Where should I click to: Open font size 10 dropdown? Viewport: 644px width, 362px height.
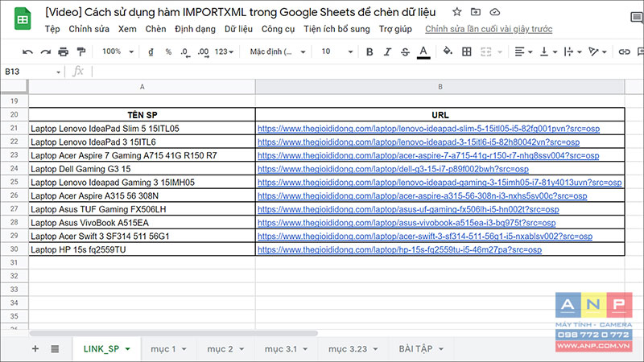tap(336, 51)
